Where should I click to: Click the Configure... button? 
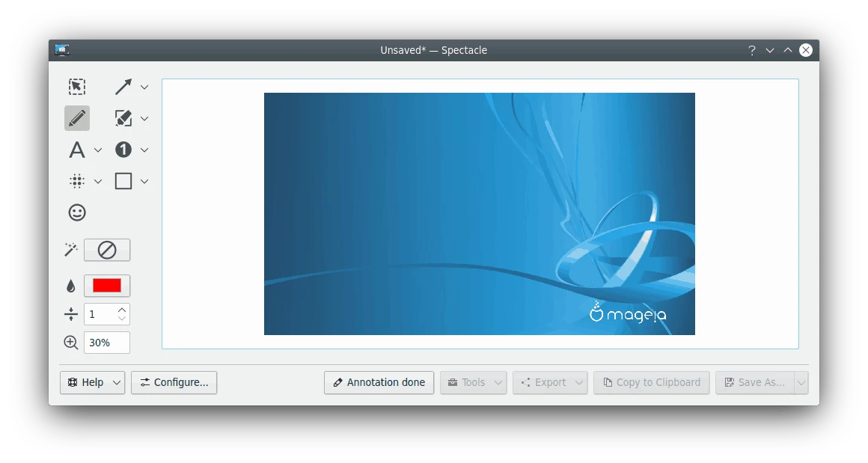(x=174, y=382)
